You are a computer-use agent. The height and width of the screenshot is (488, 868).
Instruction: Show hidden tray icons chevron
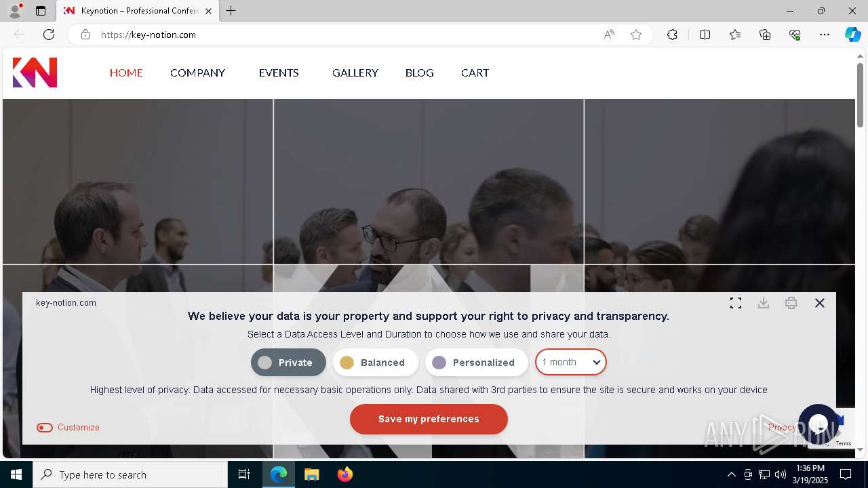click(732, 474)
